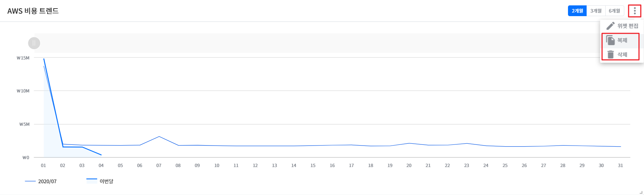The height and width of the screenshot is (195, 644).
Task: Toggle the 2020/07 series legend label
Action: point(47,181)
